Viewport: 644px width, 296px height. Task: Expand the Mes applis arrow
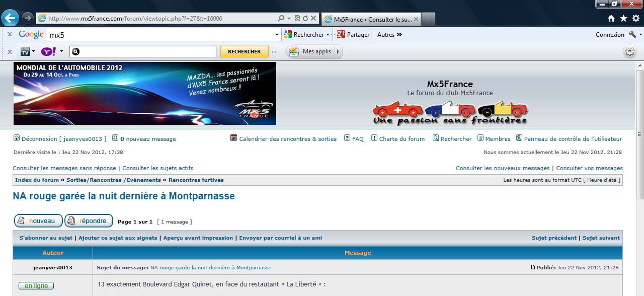[338, 51]
